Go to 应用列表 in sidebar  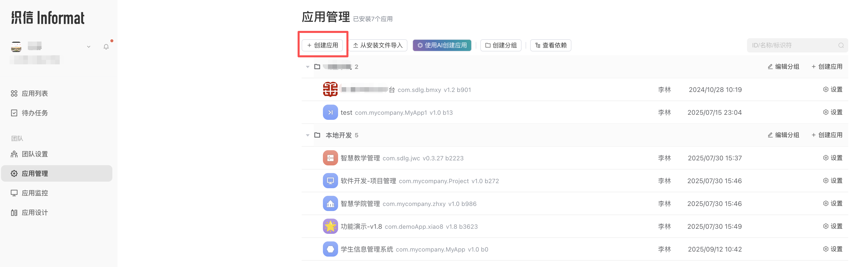point(35,93)
